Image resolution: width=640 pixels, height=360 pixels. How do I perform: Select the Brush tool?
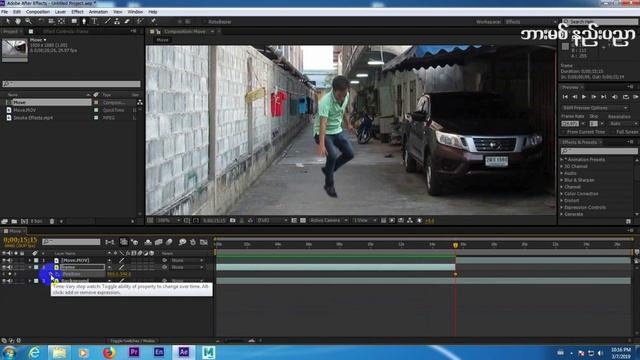point(107,21)
